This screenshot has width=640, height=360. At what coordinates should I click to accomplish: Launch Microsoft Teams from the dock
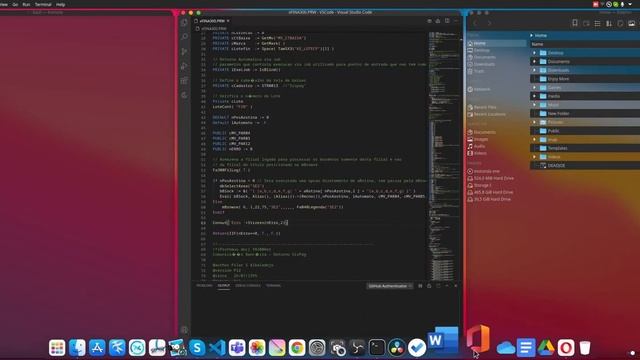point(237,348)
